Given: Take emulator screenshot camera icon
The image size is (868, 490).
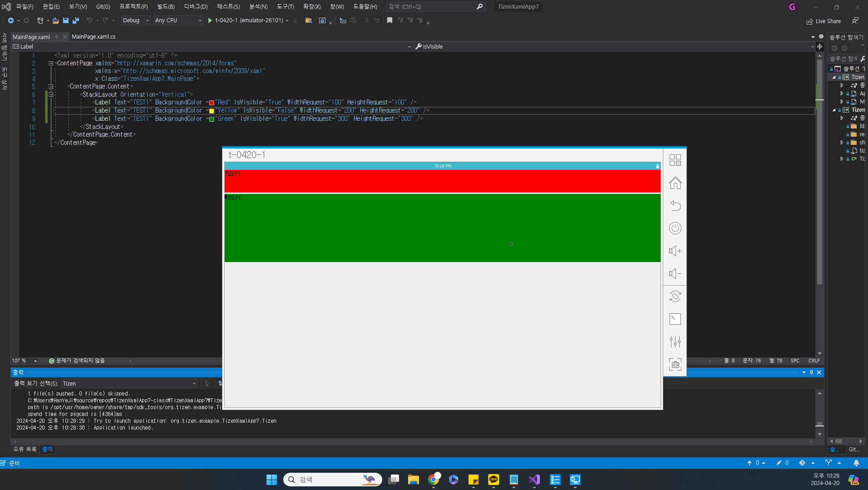Looking at the screenshot, I should tap(675, 364).
